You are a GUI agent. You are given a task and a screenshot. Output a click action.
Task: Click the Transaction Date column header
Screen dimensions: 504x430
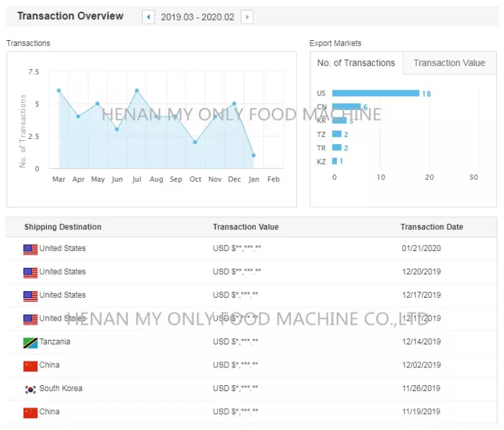point(432,227)
